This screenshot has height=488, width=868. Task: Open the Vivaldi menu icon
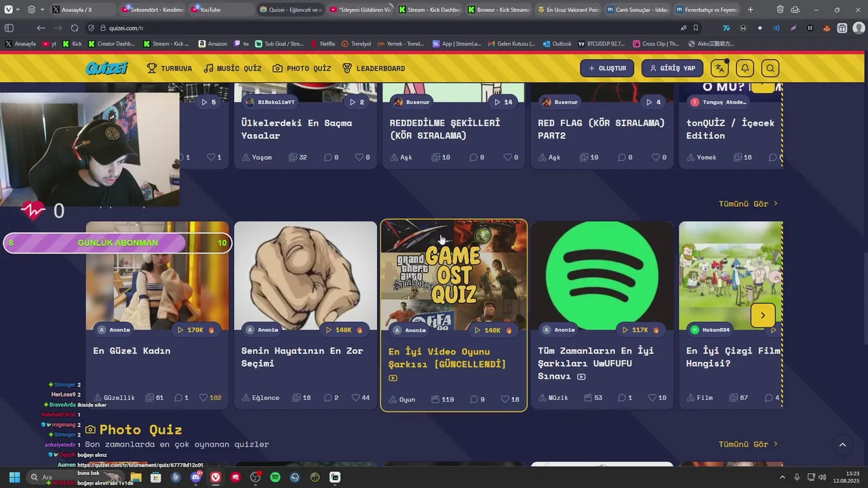pyautogui.click(x=8, y=9)
